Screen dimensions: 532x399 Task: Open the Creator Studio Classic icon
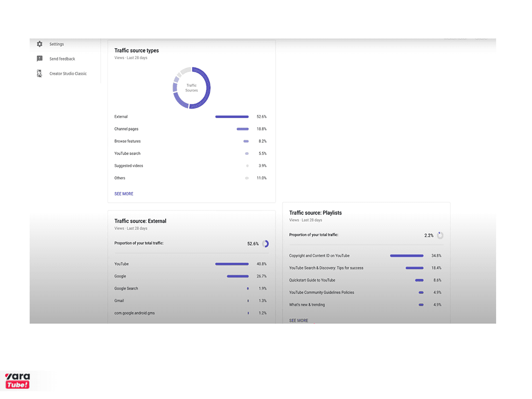pos(39,74)
